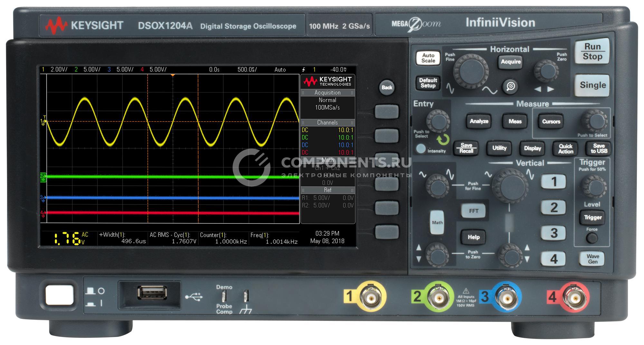The height and width of the screenshot is (345, 644).
Task: Open the Meas measurement menu
Action: click(x=515, y=121)
